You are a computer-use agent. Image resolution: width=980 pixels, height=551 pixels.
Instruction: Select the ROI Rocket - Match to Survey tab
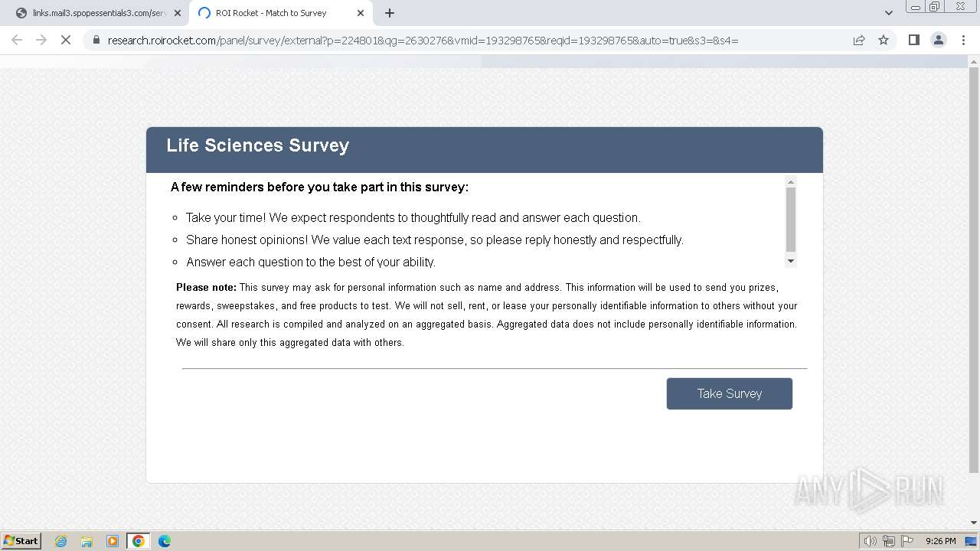click(271, 13)
